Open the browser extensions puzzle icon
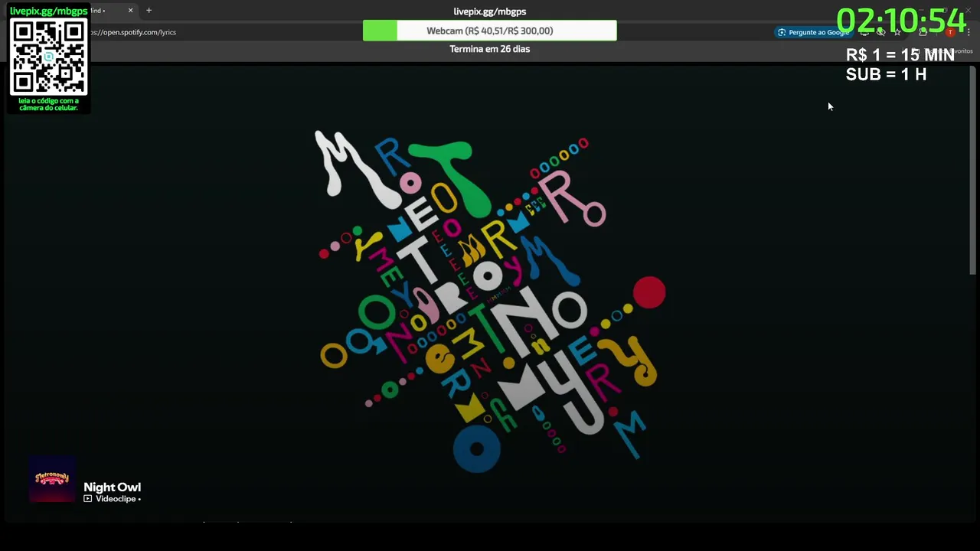980x551 pixels. pos(923,32)
